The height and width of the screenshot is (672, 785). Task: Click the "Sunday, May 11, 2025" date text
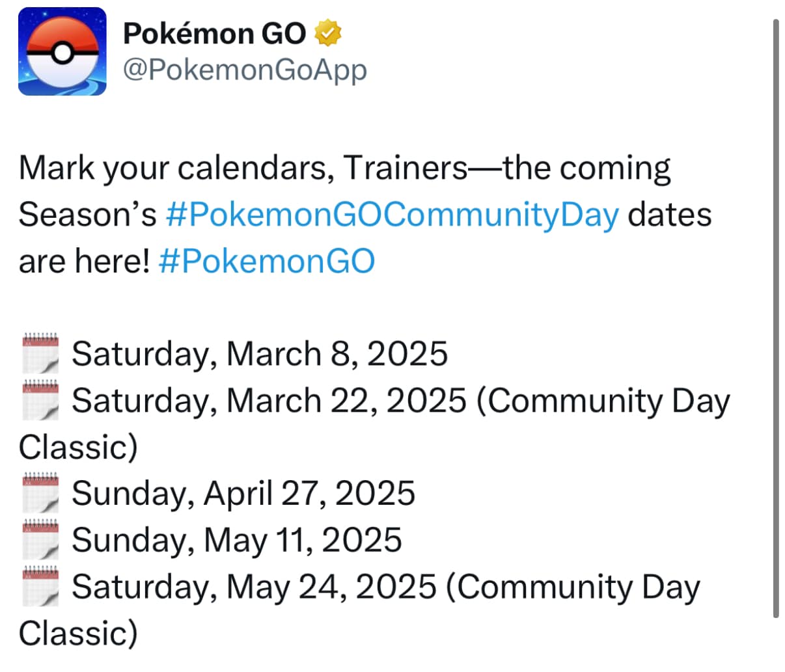tap(236, 541)
